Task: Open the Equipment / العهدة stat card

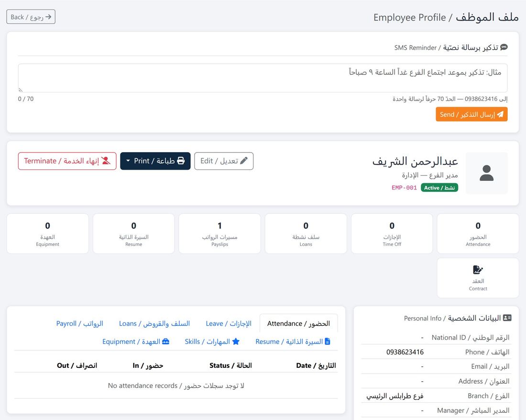Action: (x=48, y=233)
